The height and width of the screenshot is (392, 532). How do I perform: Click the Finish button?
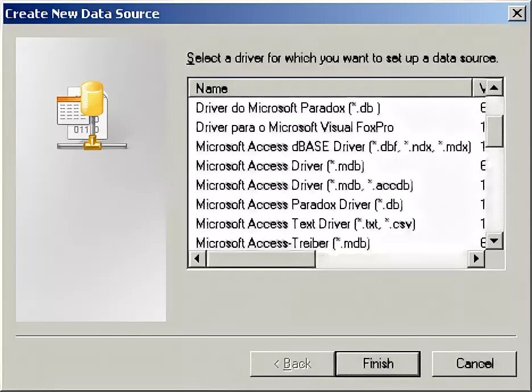(x=378, y=364)
